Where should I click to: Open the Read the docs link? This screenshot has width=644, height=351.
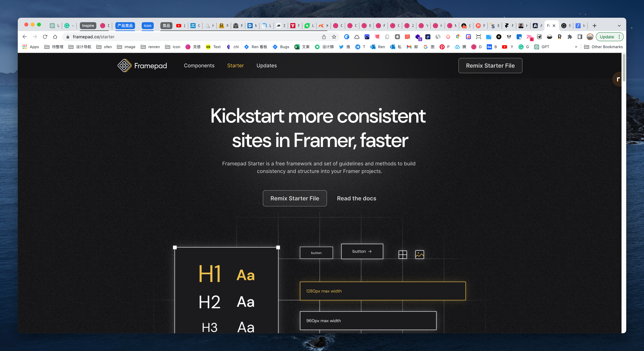tap(356, 198)
